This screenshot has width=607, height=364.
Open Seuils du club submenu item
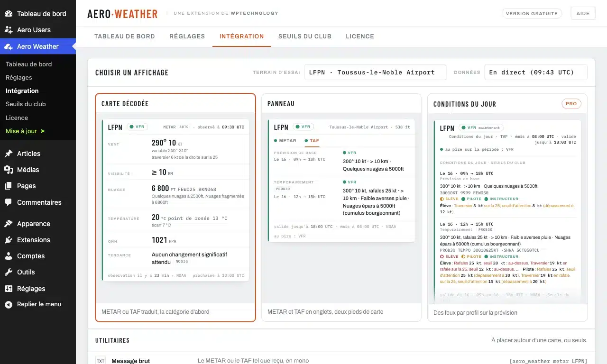click(26, 104)
